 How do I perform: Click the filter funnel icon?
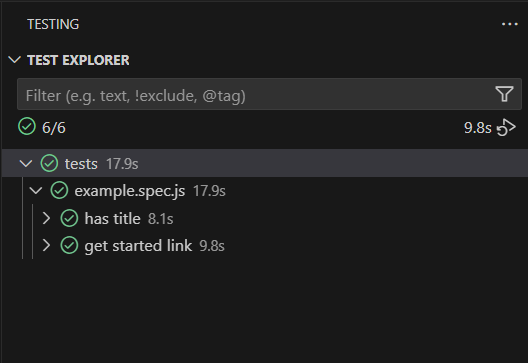[x=504, y=94]
